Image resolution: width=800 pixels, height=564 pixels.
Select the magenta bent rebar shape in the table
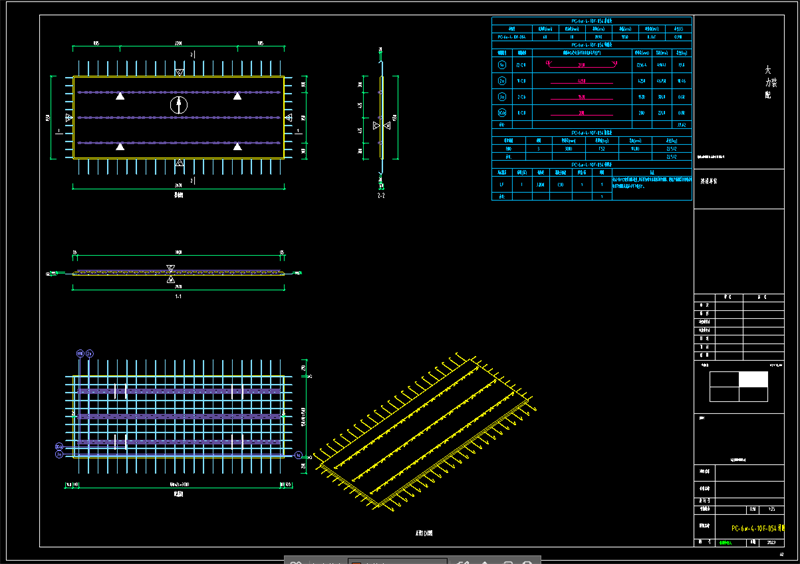[x=582, y=64]
